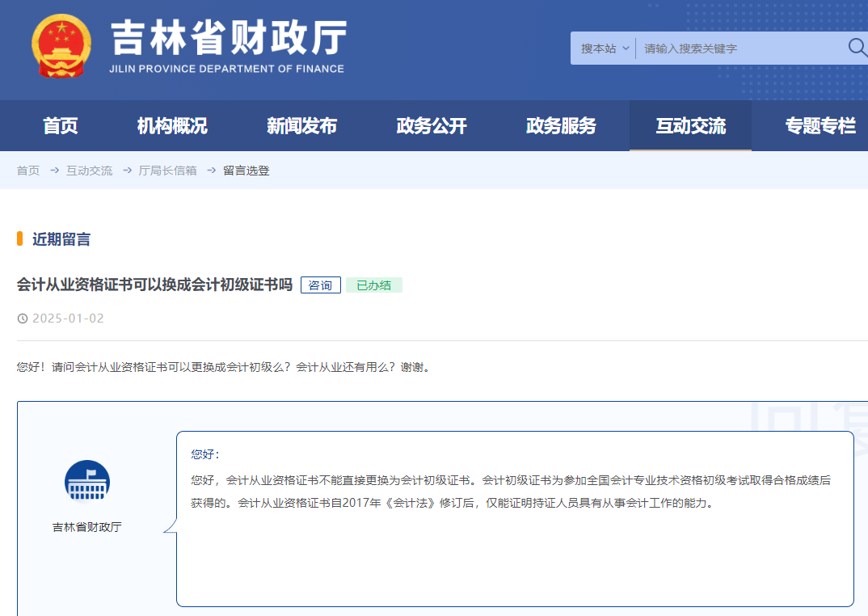Click the 吉林省财政厅 site title
Screen dimensions: 868x616
point(230,38)
